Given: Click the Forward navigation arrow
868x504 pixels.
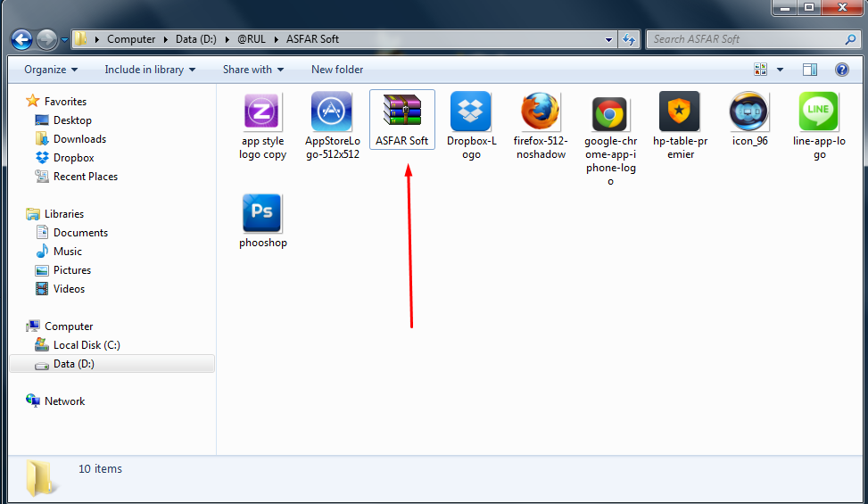Looking at the screenshot, I should (x=46, y=39).
